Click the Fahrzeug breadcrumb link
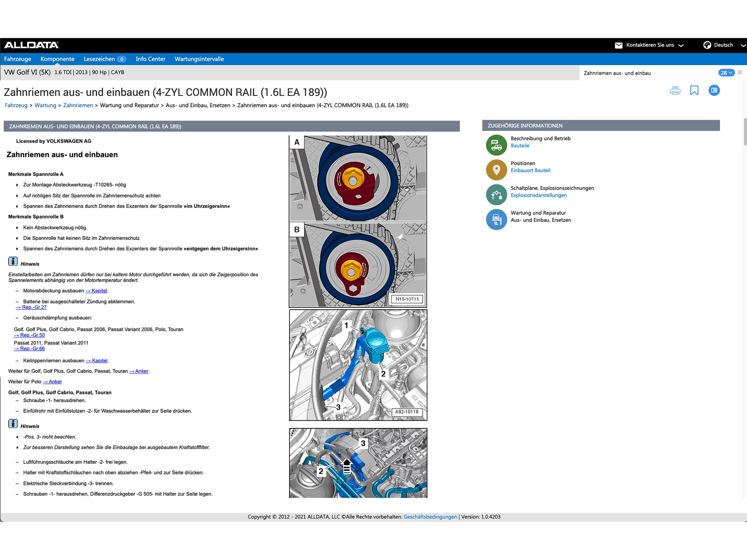The height and width of the screenshot is (560, 747). [16, 105]
